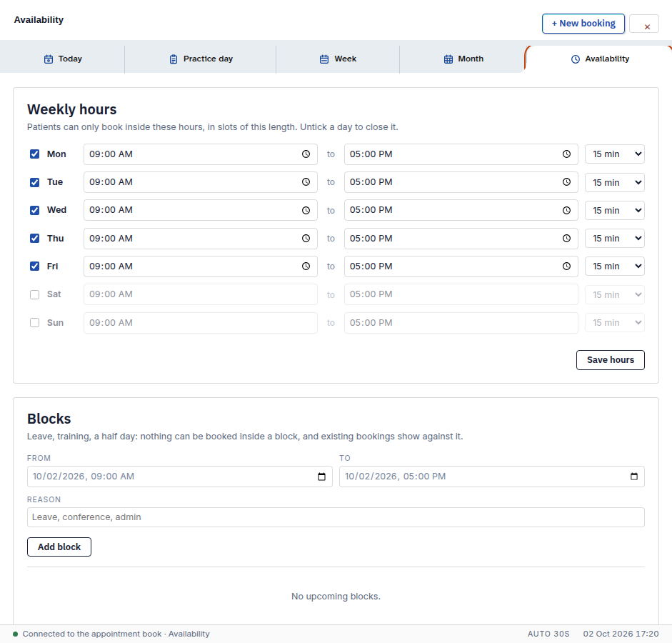This screenshot has width=672, height=643.
Task: Switch to the Today tab
Action: [x=63, y=59]
